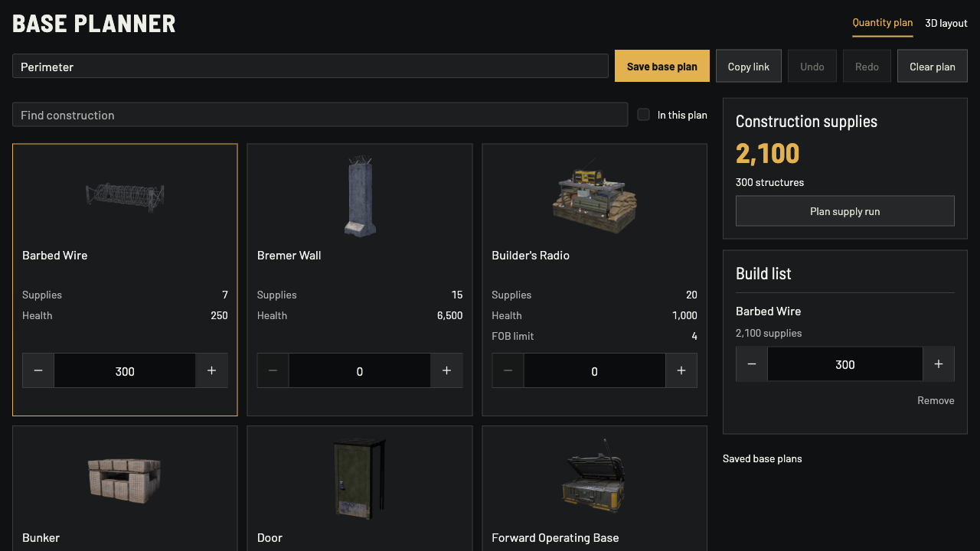980x551 pixels.
Task: Click the Builder's Radio item image
Action: 595,197
